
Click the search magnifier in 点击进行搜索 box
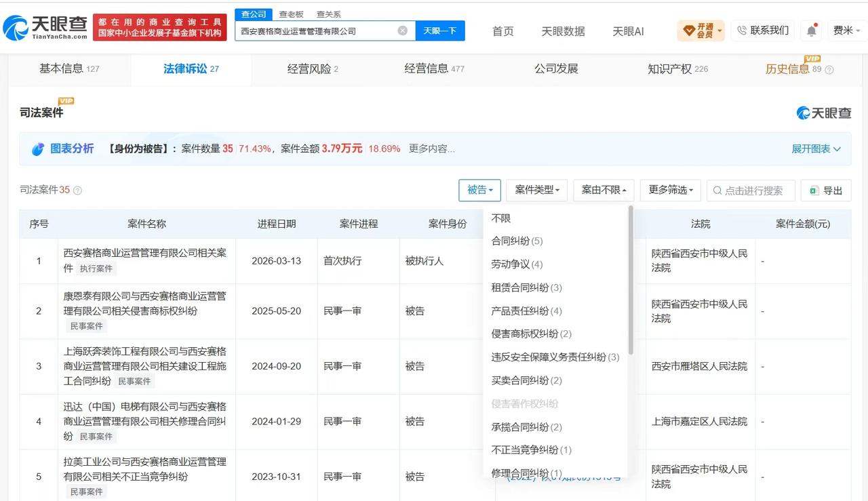coord(717,191)
